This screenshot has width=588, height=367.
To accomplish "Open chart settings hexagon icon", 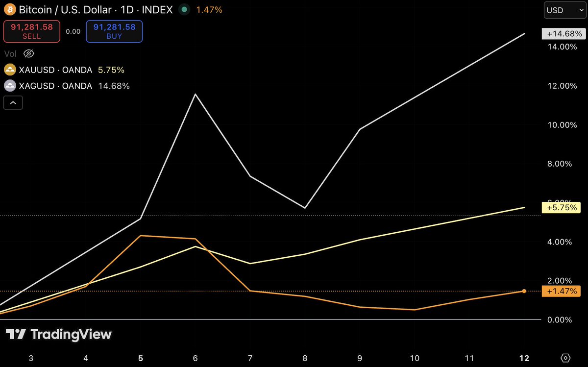I will tap(565, 358).
